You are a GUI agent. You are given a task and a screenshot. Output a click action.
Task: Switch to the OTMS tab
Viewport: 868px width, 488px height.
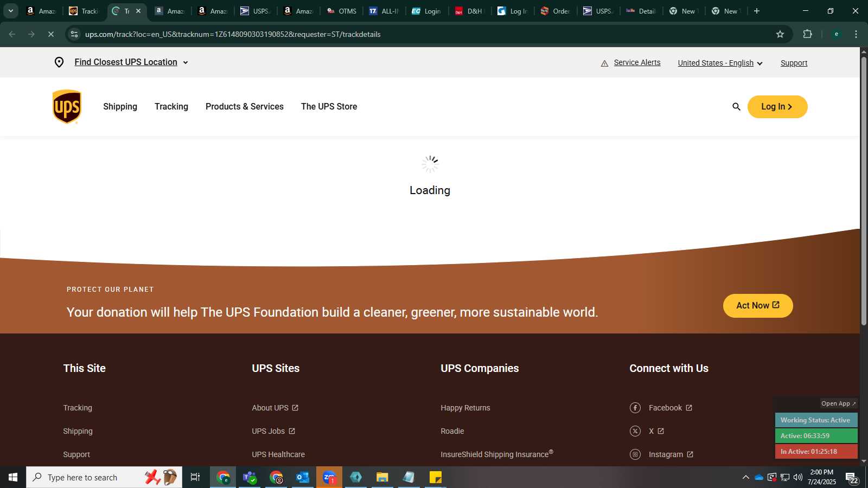(342, 11)
